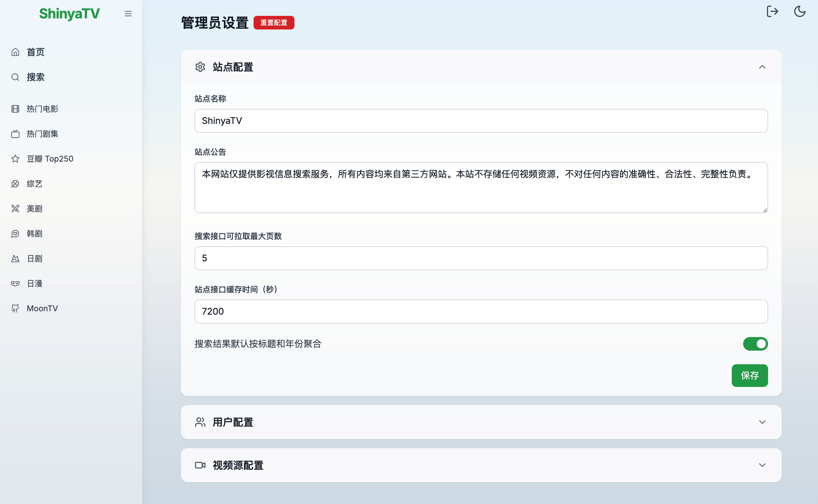Click into the 站点公告 textarea
Viewport: 818px width, 504px height.
click(481, 188)
